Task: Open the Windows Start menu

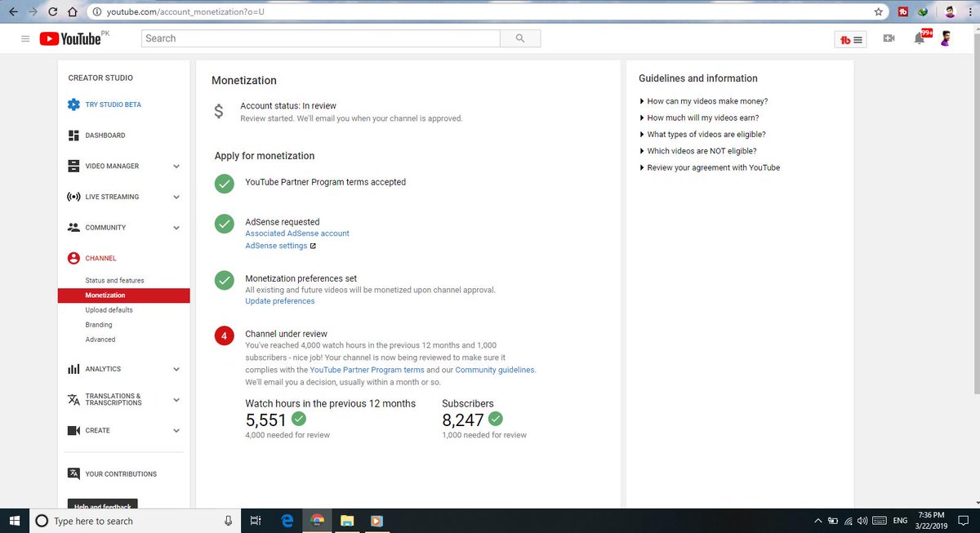Action: click(x=15, y=521)
